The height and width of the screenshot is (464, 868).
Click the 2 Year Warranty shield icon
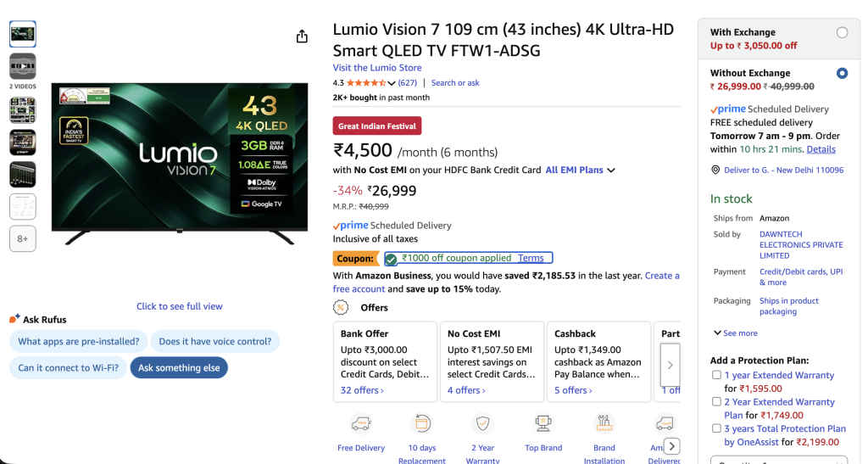(482, 423)
